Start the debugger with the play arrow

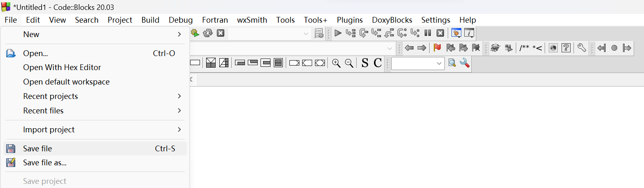(338, 33)
